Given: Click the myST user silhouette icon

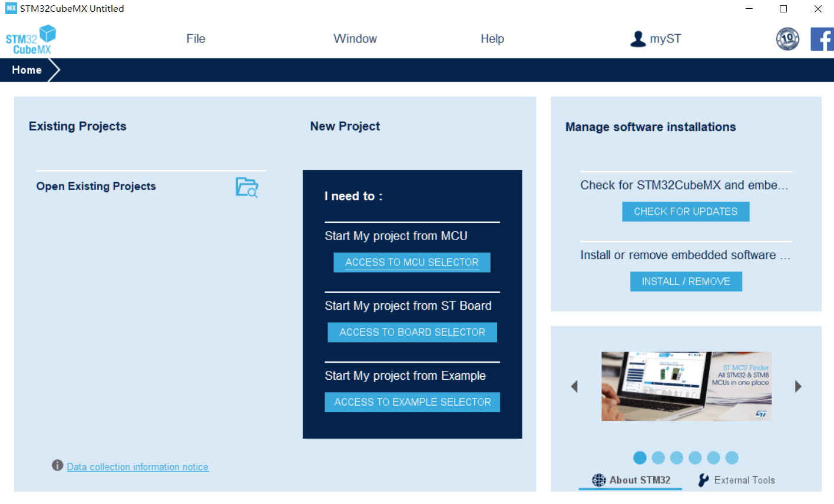Looking at the screenshot, I should click(x=638, y=39).
